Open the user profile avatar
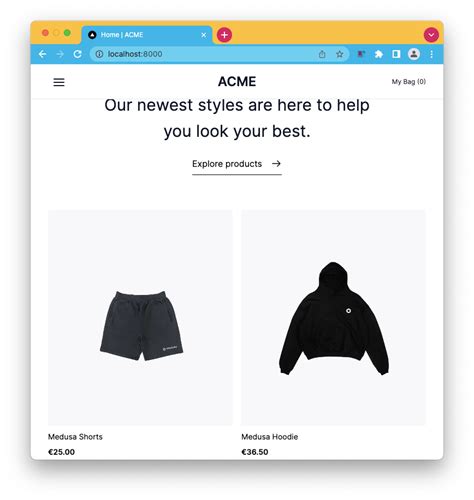The height and width of the screenshot is (500, 474). 414,54
